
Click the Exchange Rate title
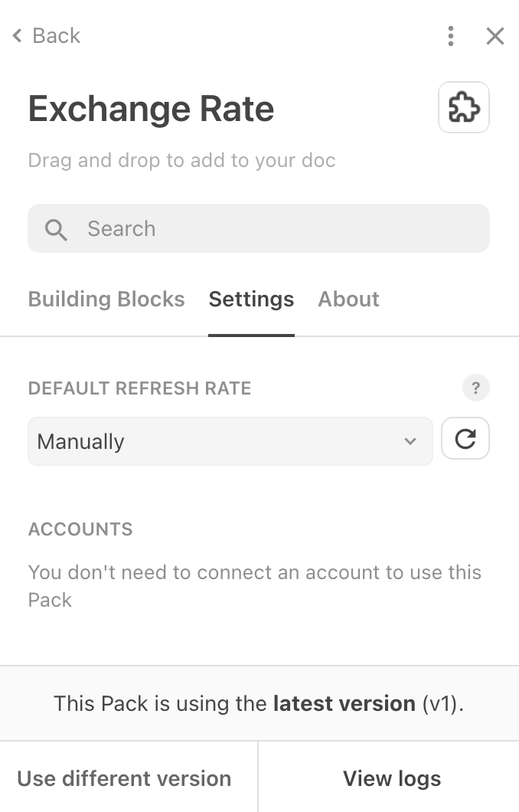click(151, 108)
